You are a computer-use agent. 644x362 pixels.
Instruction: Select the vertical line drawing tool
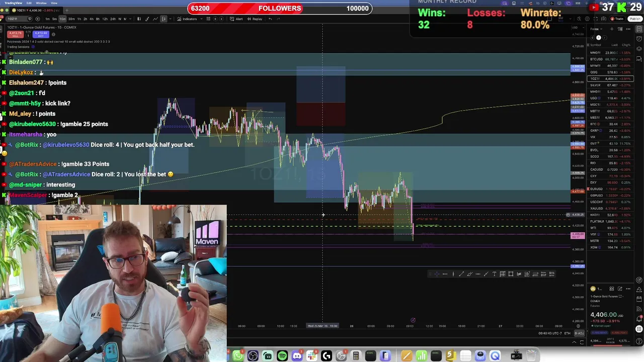[453, 274]
